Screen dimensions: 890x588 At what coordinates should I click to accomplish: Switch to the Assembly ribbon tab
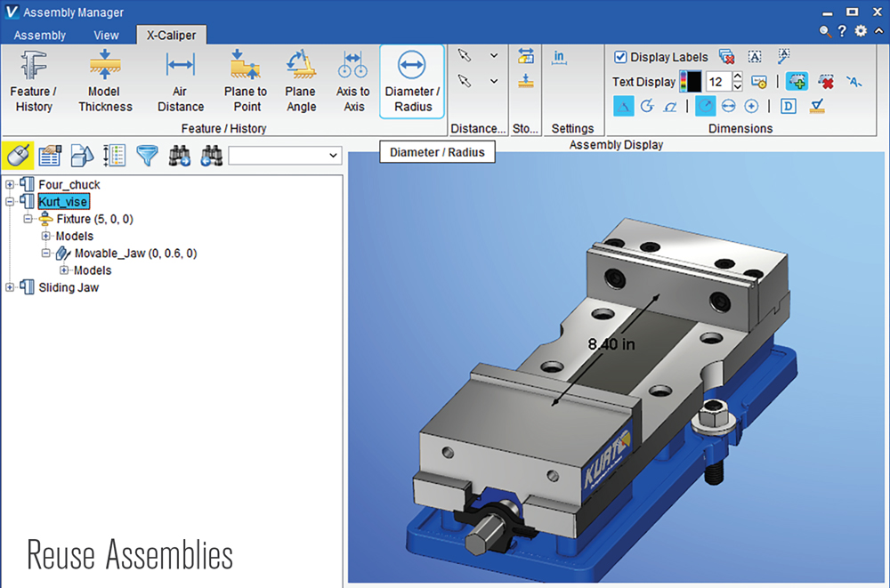(40, 36)
